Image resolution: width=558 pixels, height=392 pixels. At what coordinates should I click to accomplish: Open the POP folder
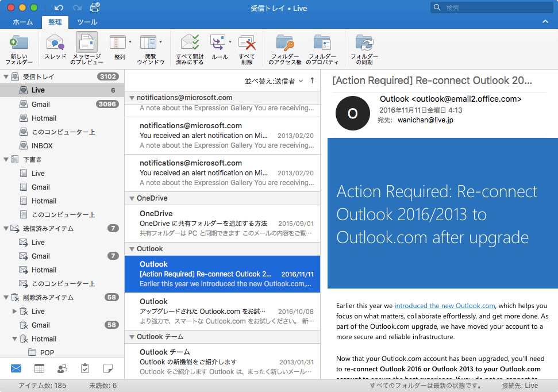[62, 352]
